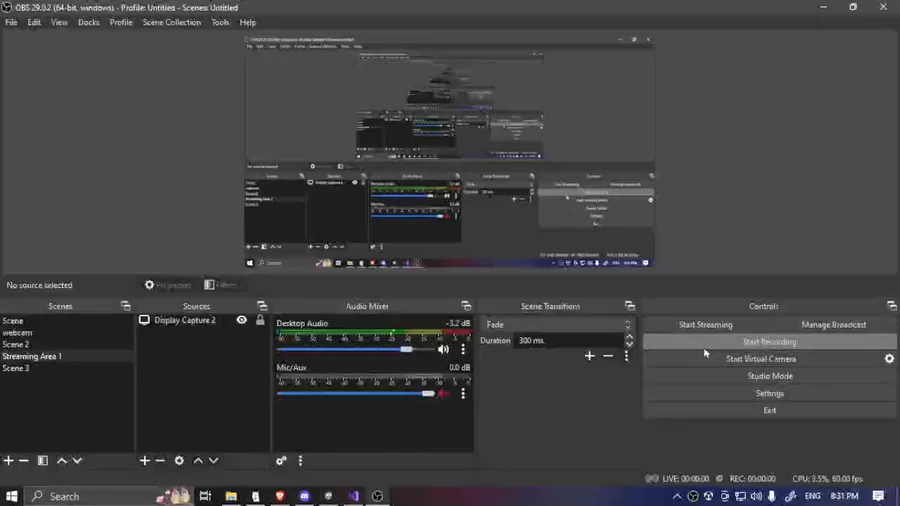900x506 pixels.
Task: Open the Help menu
Action: [247, 22]
